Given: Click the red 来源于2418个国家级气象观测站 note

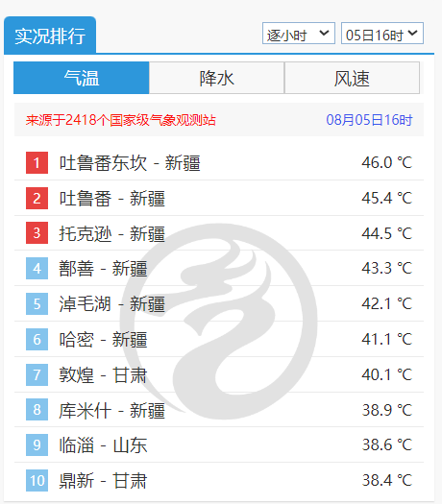Looking at the screenshot, I should click(x=121, y=120).
